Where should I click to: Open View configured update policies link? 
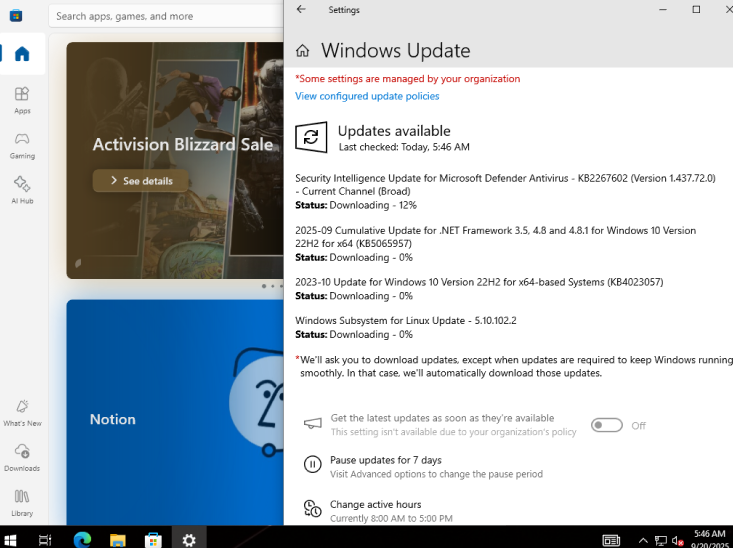367,96
